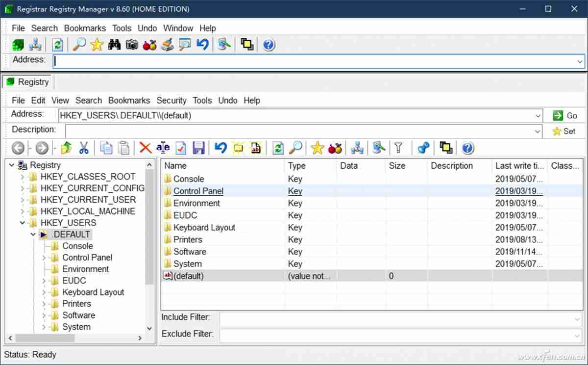588x365 pixels.
Task: Open the top Address bar dropdown
Action: point(580,61)
